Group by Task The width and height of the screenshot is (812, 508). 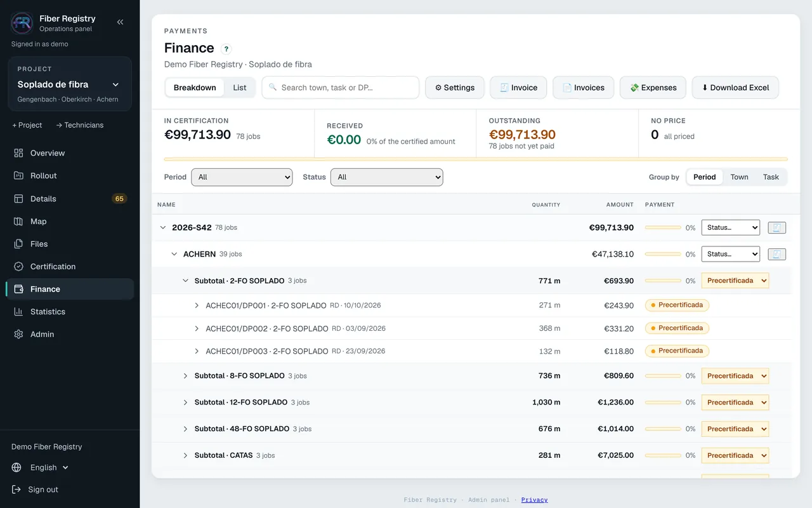tap(771, 177)
